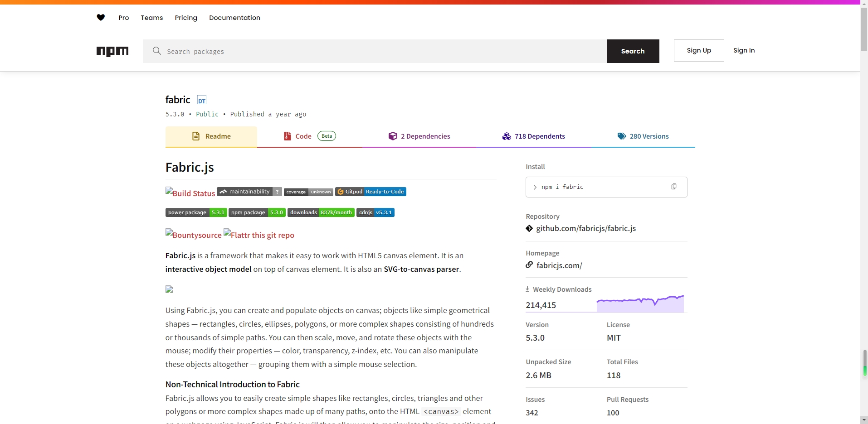Click the 100 pull requests count

click(613, 413)
